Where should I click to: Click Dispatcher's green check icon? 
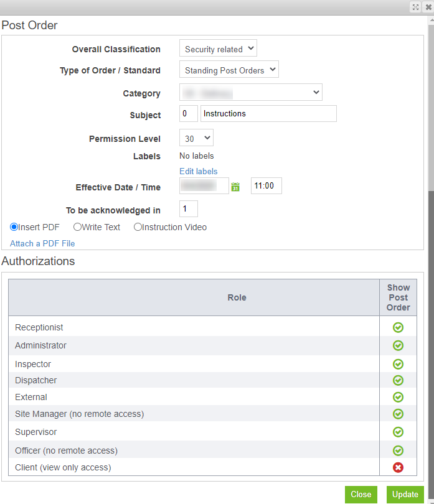[398, 380]
